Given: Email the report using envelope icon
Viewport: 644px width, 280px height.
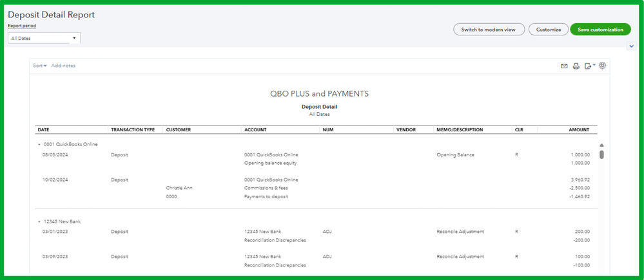Looking at the screenshot, I should click(x=564, y=66).
